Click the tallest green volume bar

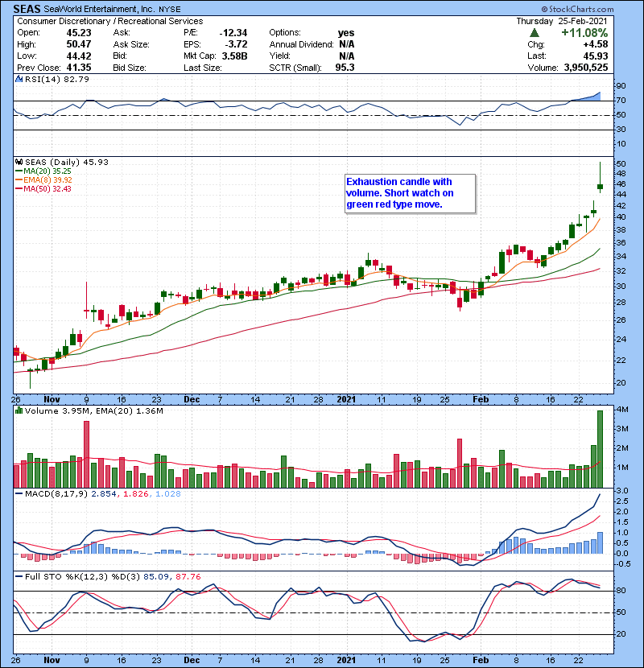(x=600, y=449)
